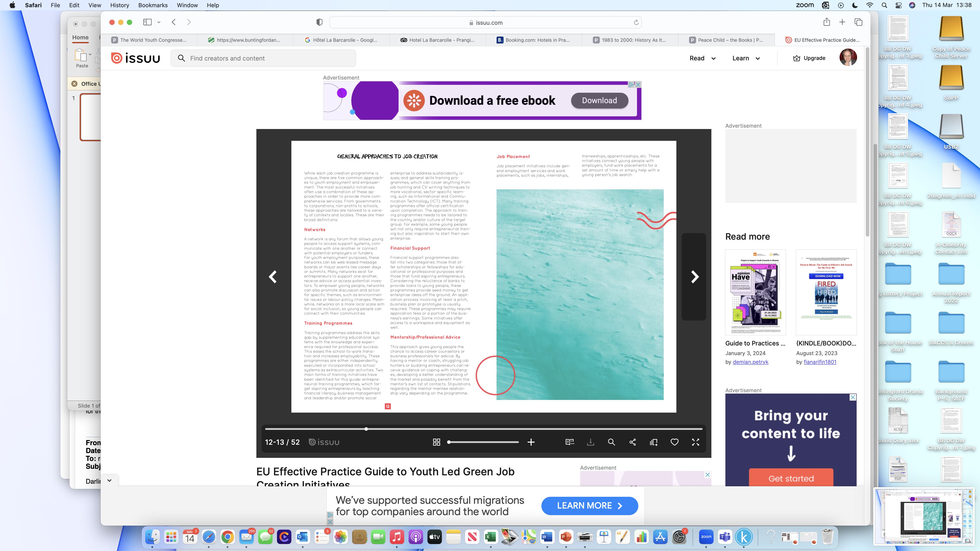Enter fullscreen reading mode
This screenshot has height=551, width=980.
pos(695,442)
